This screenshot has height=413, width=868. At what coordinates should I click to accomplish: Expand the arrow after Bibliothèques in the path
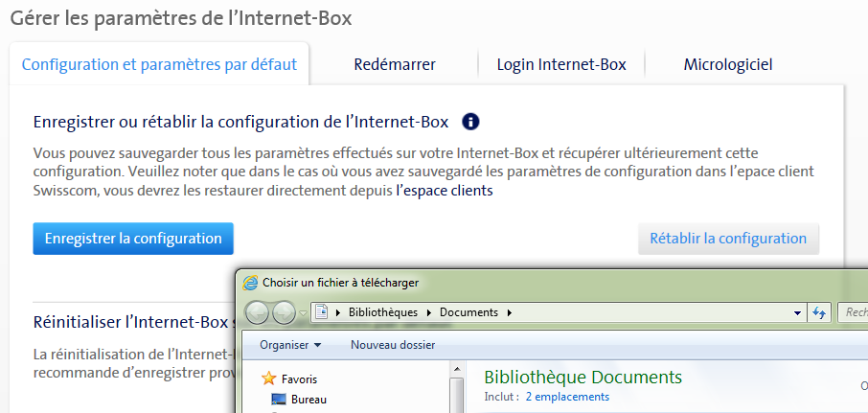[429, 312]
